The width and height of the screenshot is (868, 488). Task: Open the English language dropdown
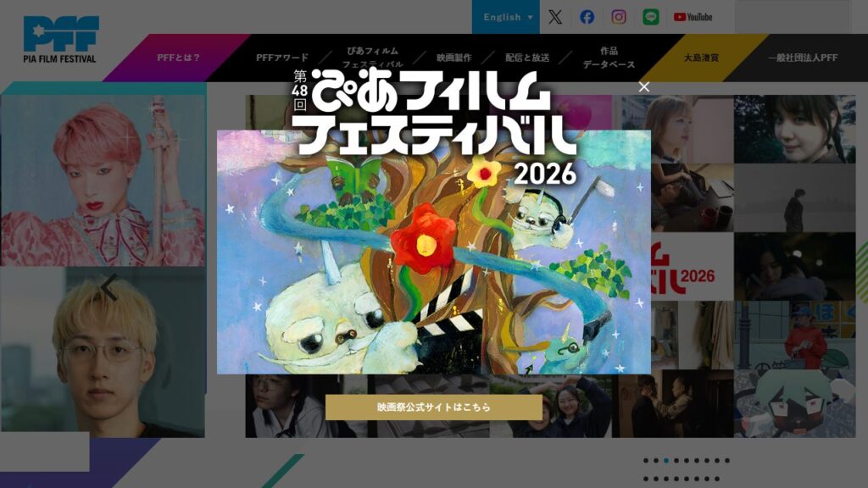click(506, 17)
